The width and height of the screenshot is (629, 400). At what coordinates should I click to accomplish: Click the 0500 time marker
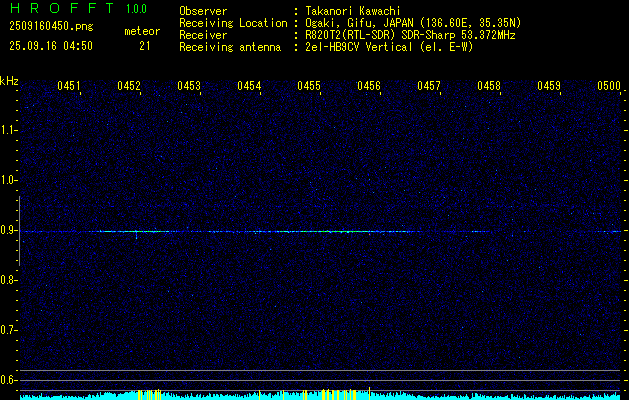click(x=609, y=87)
